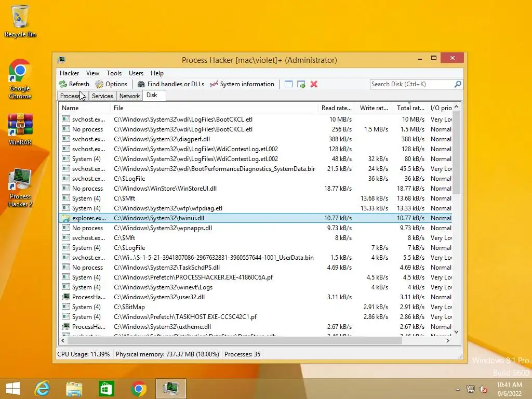Open the Users menu
Screen dimensions: 532x399
(136, 73)
